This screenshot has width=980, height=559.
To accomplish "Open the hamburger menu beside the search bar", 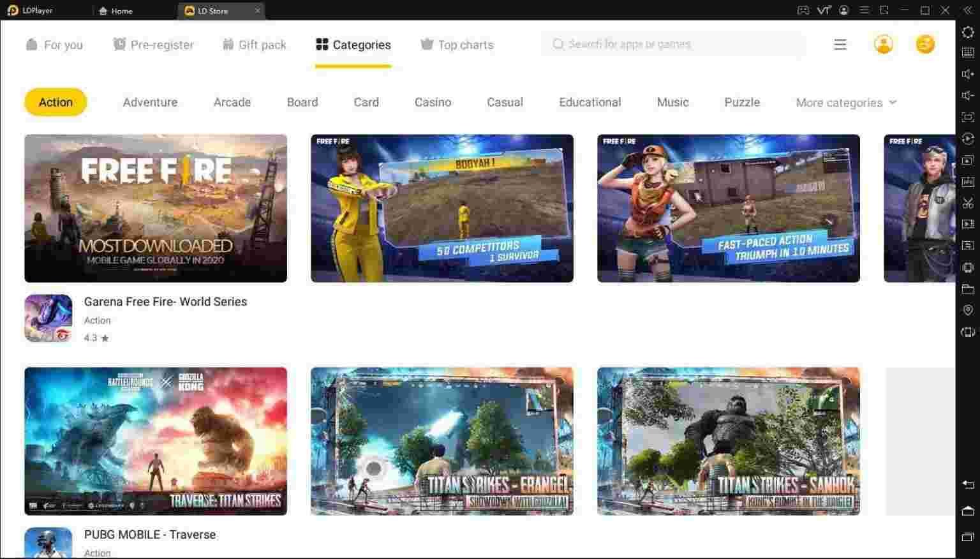I will coord(840,44).
